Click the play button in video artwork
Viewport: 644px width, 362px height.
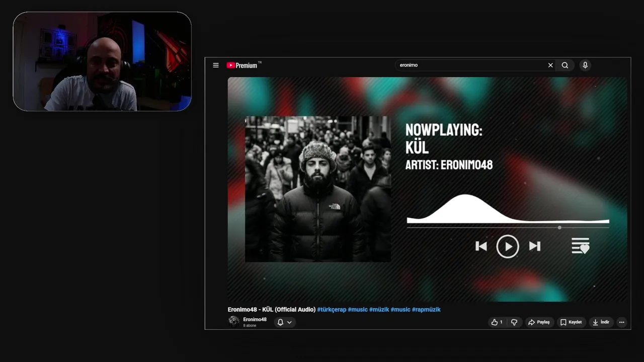(508, 246)
